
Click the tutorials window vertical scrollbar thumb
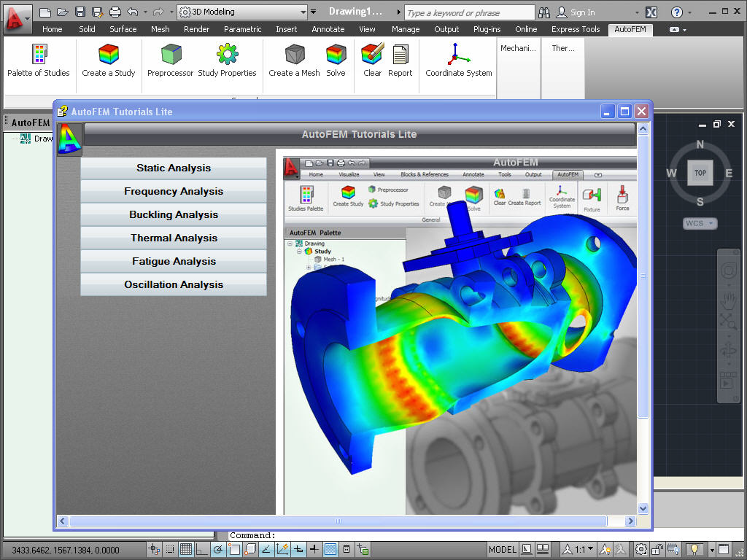coord(643,276)
